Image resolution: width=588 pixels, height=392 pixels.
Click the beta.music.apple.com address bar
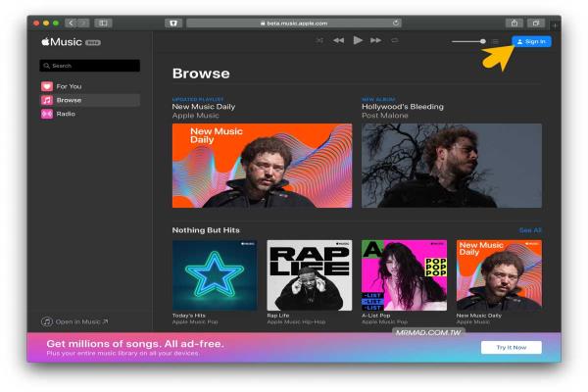[294, 24]
